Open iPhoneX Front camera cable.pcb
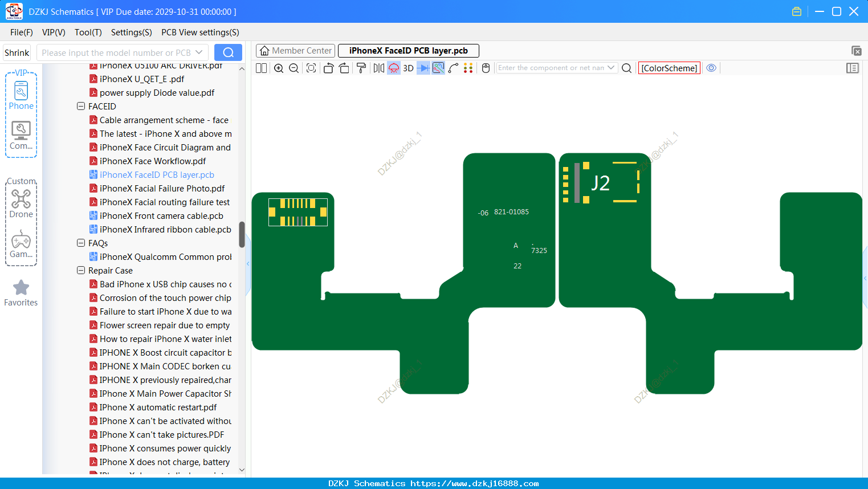This screenshot has height=489, width=868. pyautogui.click(x=161, y=216)
